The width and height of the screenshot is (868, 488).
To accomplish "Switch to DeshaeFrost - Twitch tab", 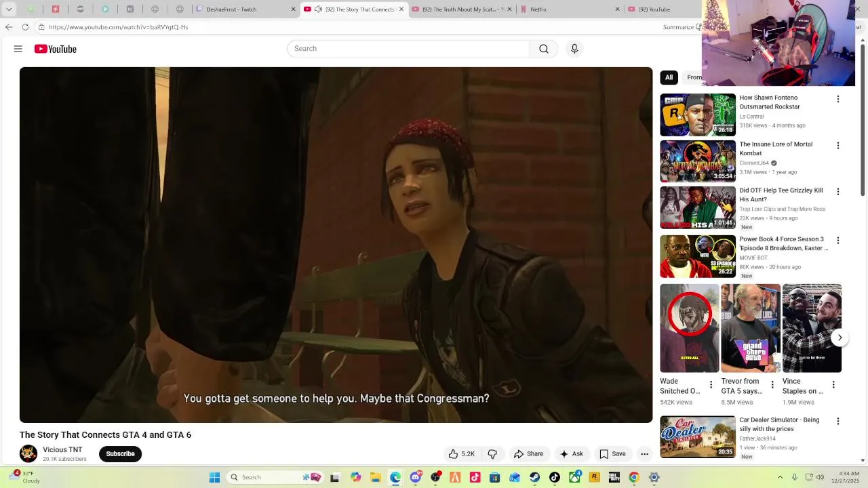I will pyautogui.click(x=245, y=9).
